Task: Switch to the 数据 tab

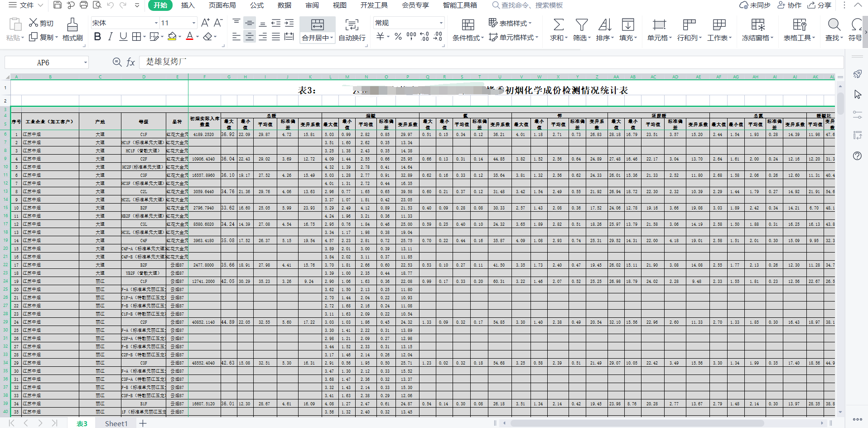Action: coord(285,5)
